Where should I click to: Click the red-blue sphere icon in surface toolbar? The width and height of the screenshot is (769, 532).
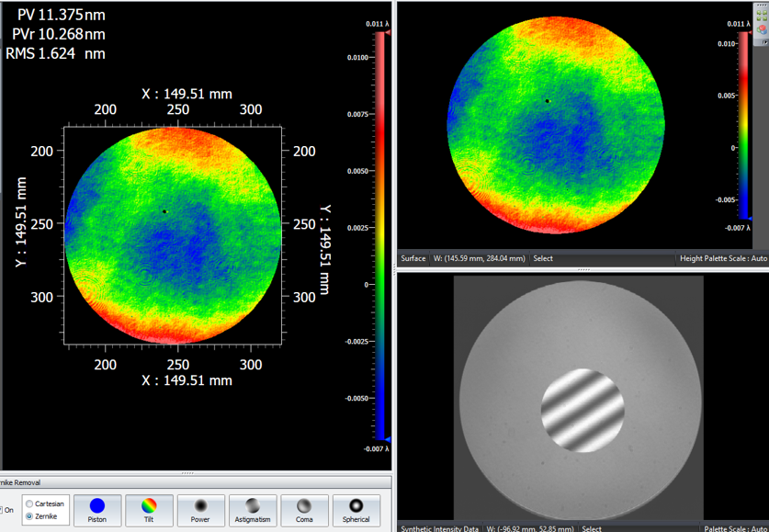pyautogui.click(x=762, y=29)
